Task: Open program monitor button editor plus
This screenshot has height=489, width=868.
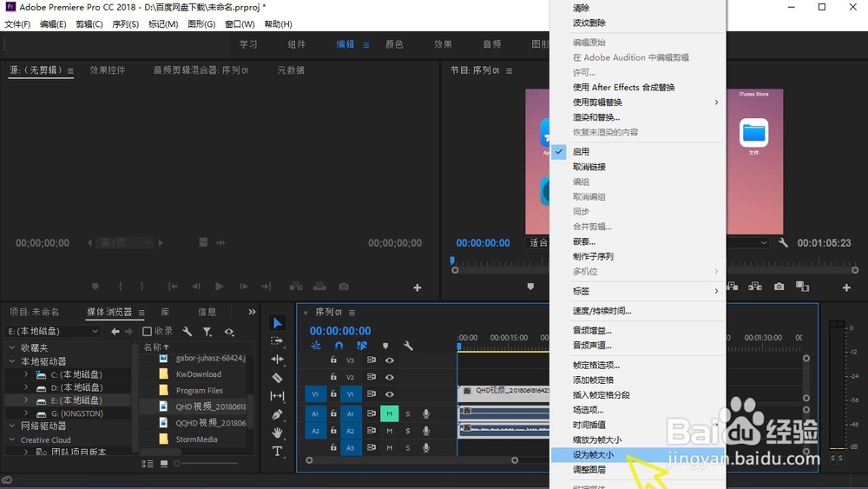Action: tap(846, 287)
